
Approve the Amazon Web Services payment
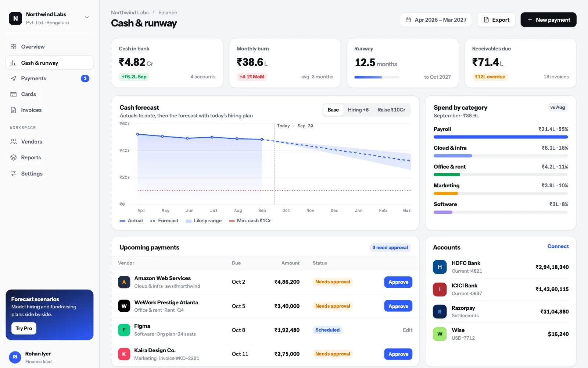(x=398, y=282)
